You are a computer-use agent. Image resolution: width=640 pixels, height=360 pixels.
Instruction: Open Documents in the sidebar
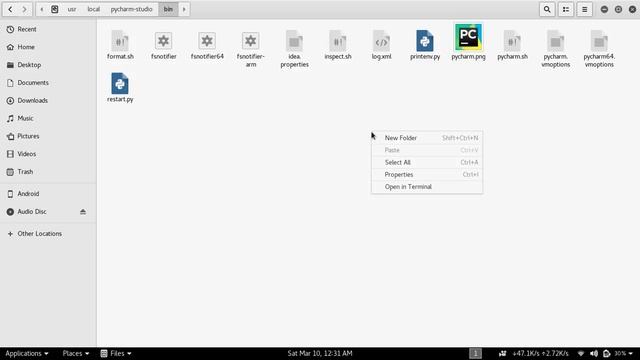48,83
